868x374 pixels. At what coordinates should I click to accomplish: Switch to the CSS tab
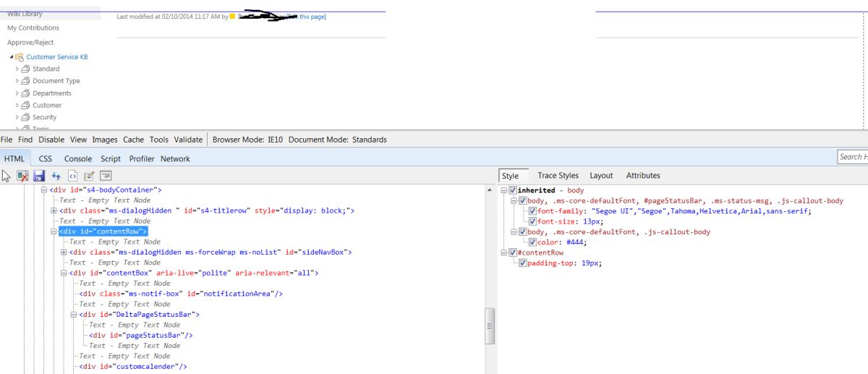click(45, 159)
